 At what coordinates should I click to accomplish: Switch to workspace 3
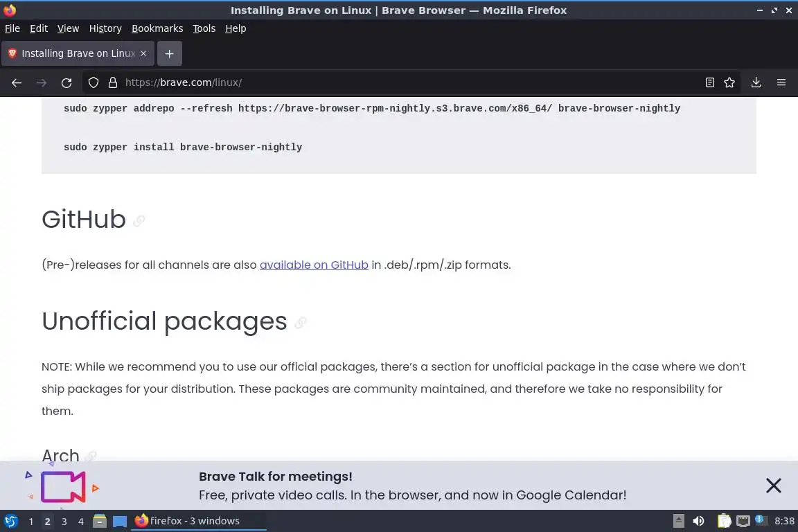[x=64, y=522]
